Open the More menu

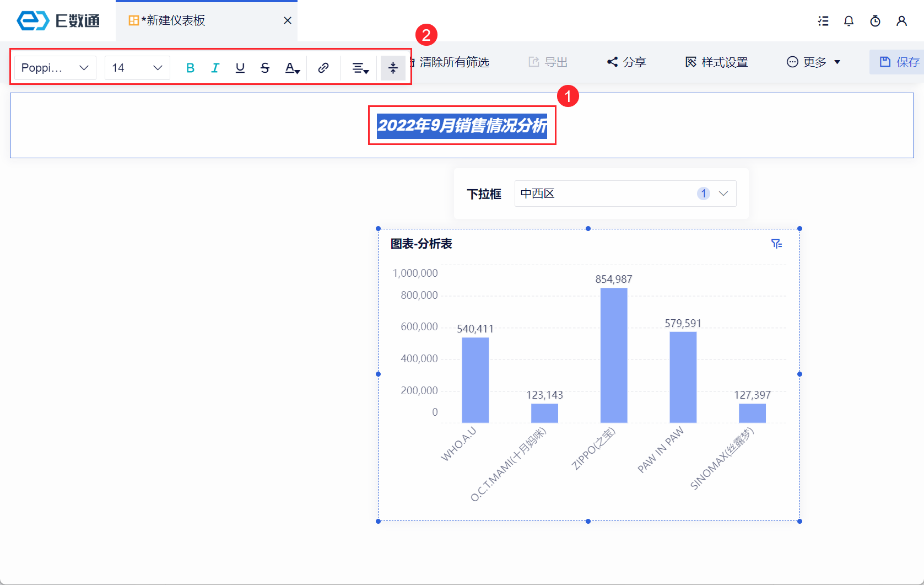pyautogui.click(x=813, y=62)
